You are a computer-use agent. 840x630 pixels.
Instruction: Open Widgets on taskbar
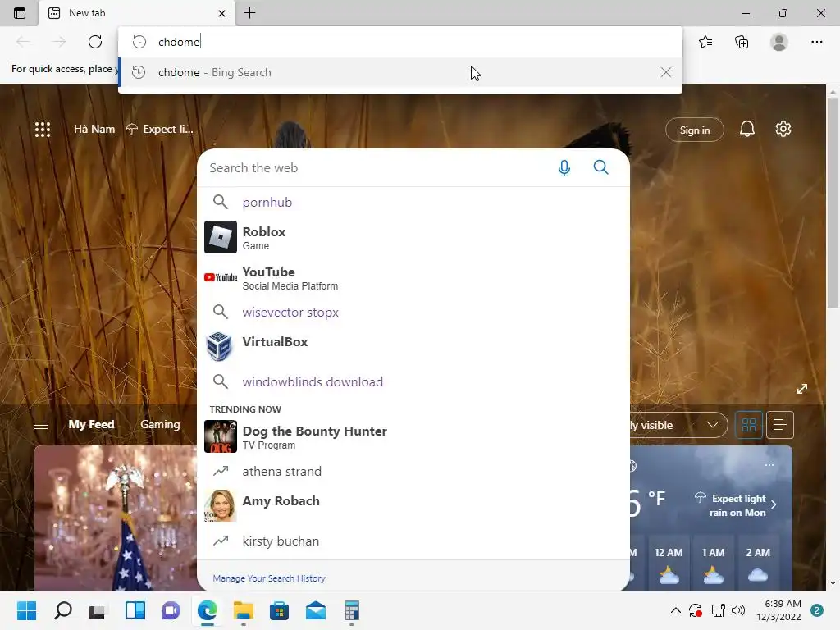point(135,610)
